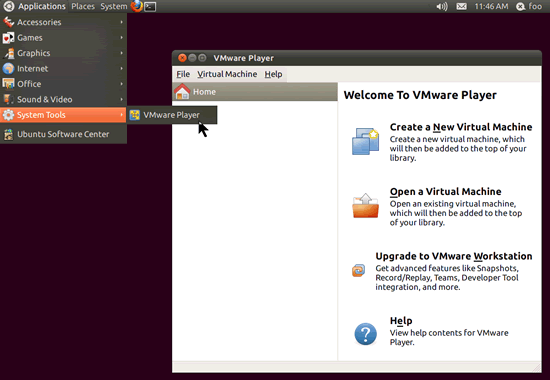Click the foo username label

coord(535,6)
